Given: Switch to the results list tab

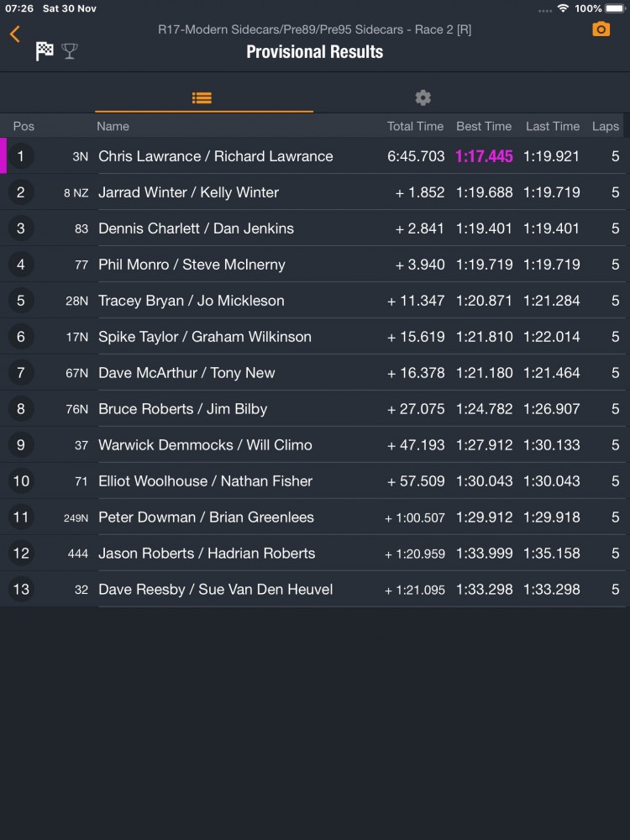Looking at the screenshot, I should [202, 97].
